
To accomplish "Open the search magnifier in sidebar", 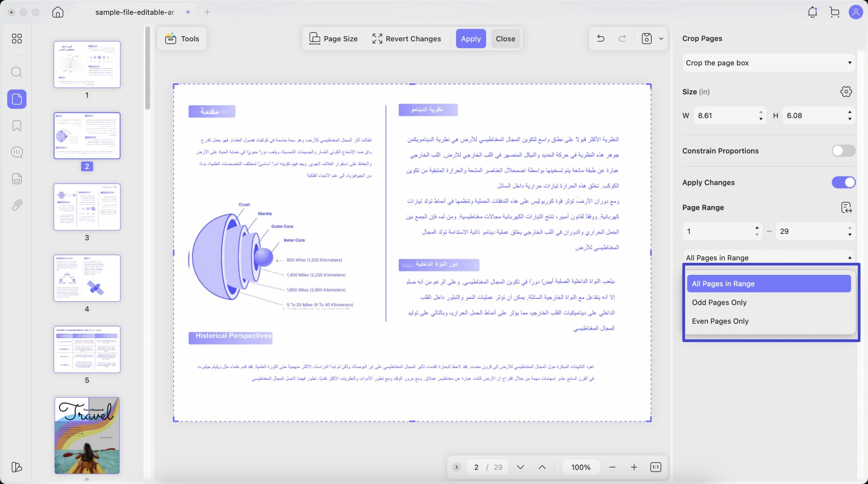I will pyautogui.click(x=17, y=72).
